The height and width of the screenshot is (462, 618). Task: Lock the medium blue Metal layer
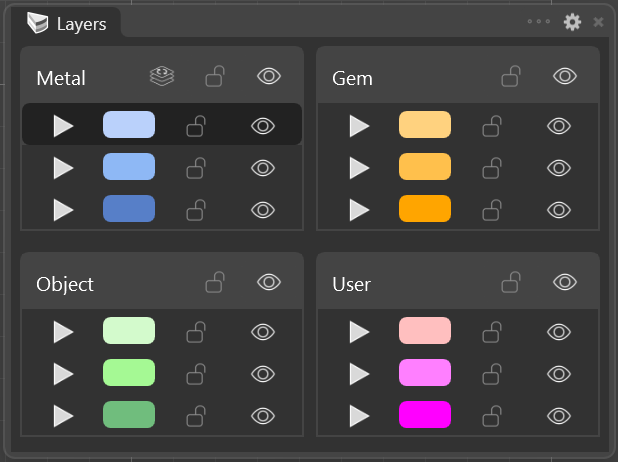tap(196, 168)
